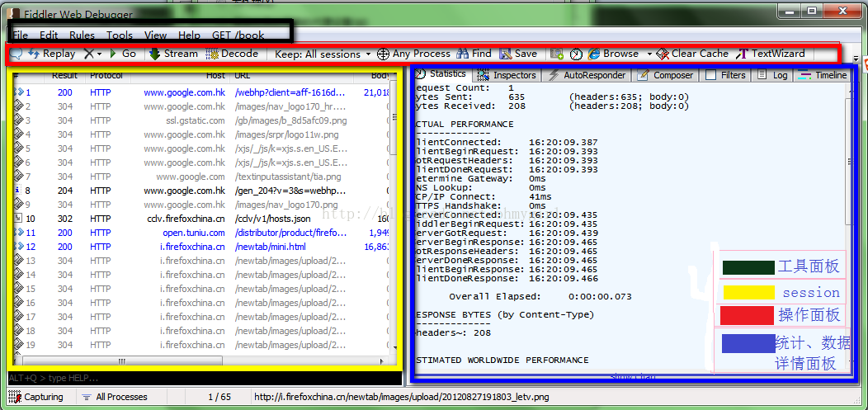Choose Any Process target crosshair
This screenshot has height=410, width=868.
tap(413, 54)
